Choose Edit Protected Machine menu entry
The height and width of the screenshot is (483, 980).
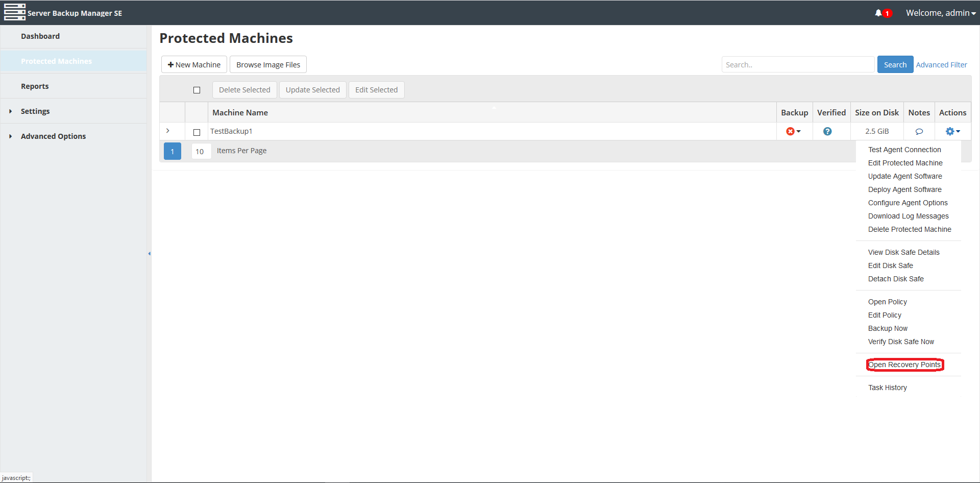[x=905, y=163]
